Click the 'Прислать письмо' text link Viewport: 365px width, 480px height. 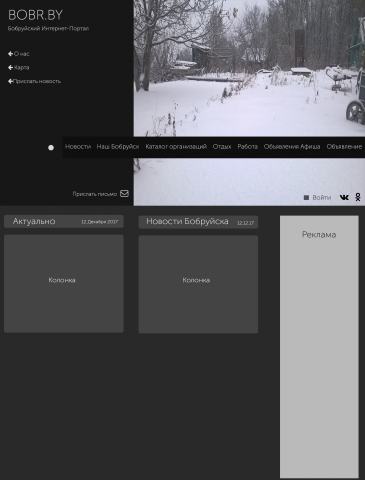pyautogui.click(x=95, y=194)
